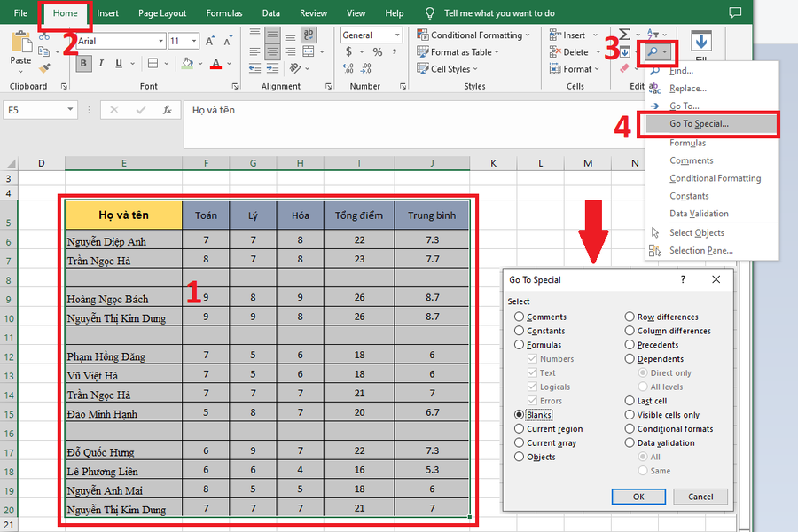Toggle Bold formatting button

point(83,63)
